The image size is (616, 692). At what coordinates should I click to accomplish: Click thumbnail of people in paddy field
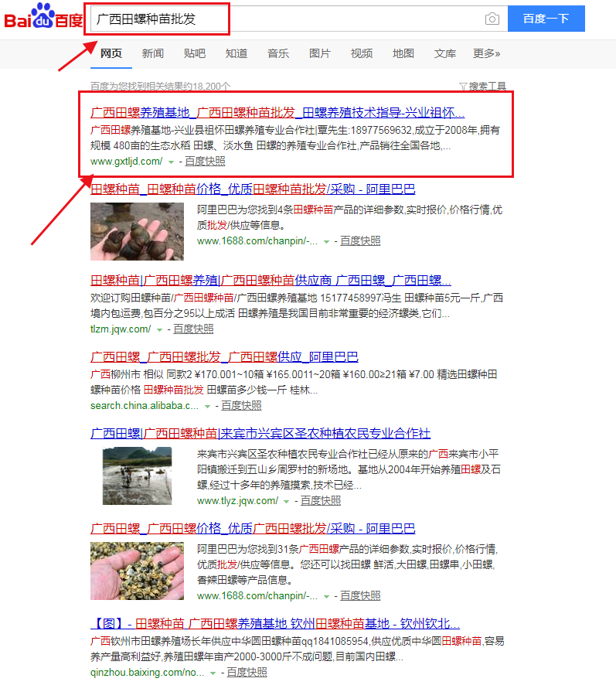click(x=138, y=476)
